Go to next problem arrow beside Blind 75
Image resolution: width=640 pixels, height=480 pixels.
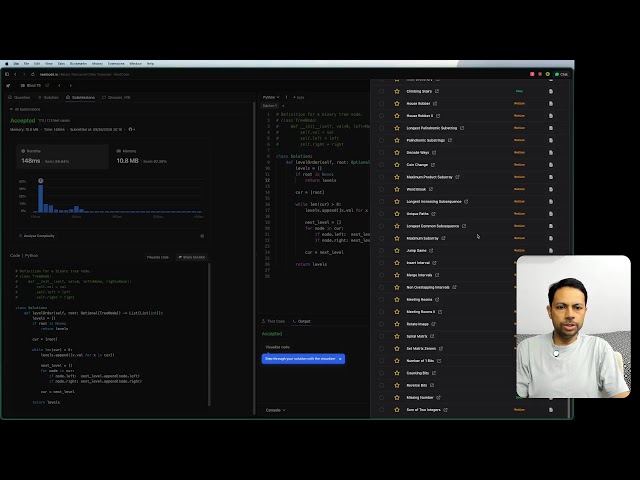tap(71, 85)
